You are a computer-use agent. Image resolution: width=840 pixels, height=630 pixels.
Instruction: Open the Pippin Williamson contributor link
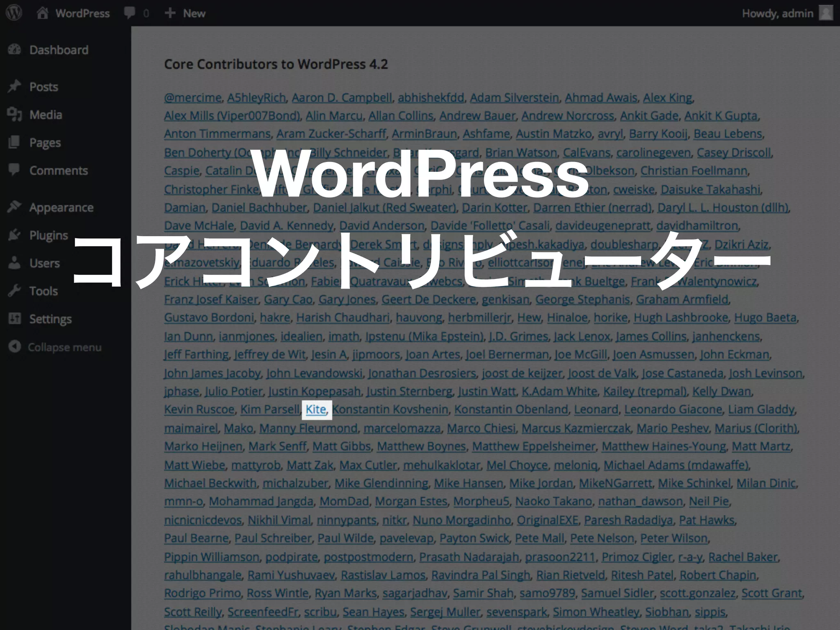coord(212,557)
